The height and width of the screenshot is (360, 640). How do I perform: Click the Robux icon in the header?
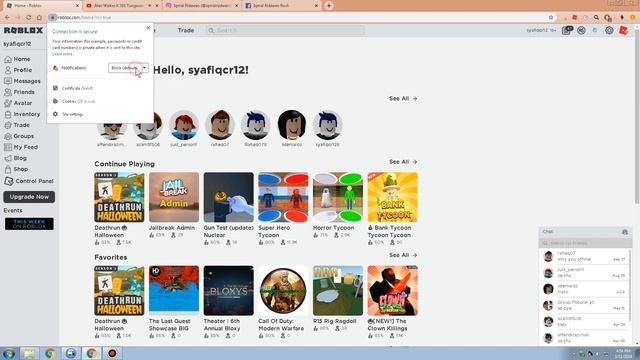(595, 30)
